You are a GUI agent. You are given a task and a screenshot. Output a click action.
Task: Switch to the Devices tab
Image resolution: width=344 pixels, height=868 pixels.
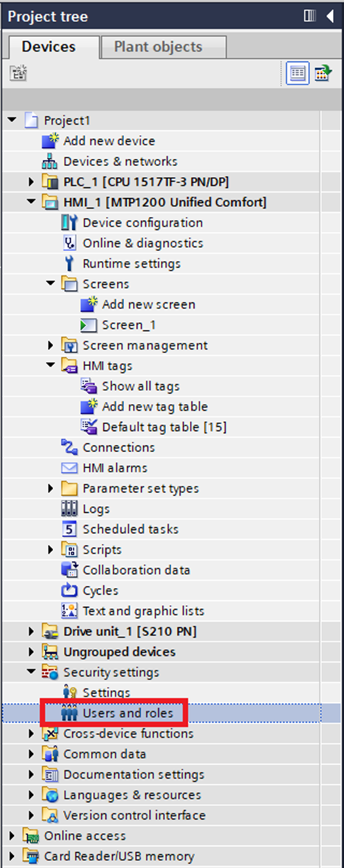pyautogui.click(x=49, y=47)
